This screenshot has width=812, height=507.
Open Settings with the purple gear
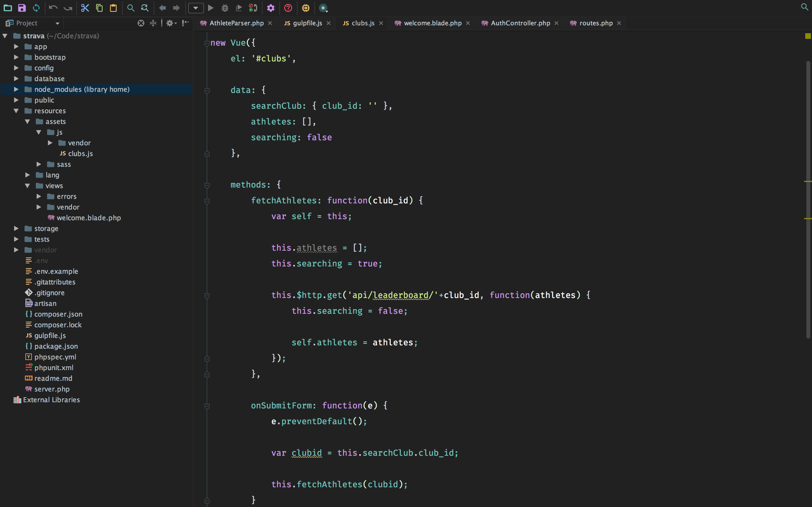(271, 8)
